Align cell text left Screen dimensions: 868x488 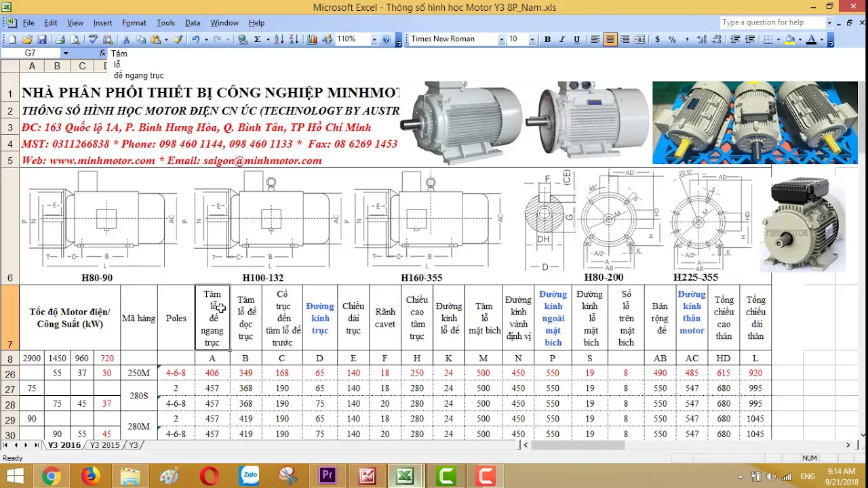[x=595, y=39]
